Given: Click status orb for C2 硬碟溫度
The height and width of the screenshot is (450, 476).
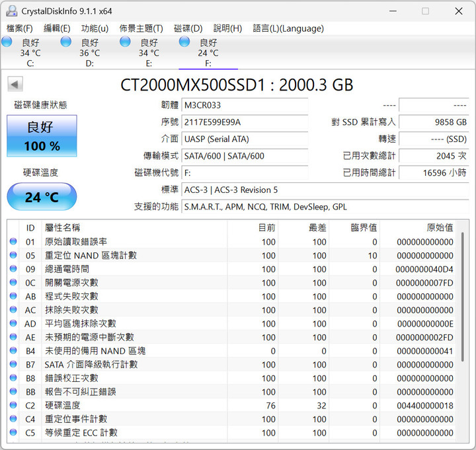Looking at the screenshot, I should point(13,405).
